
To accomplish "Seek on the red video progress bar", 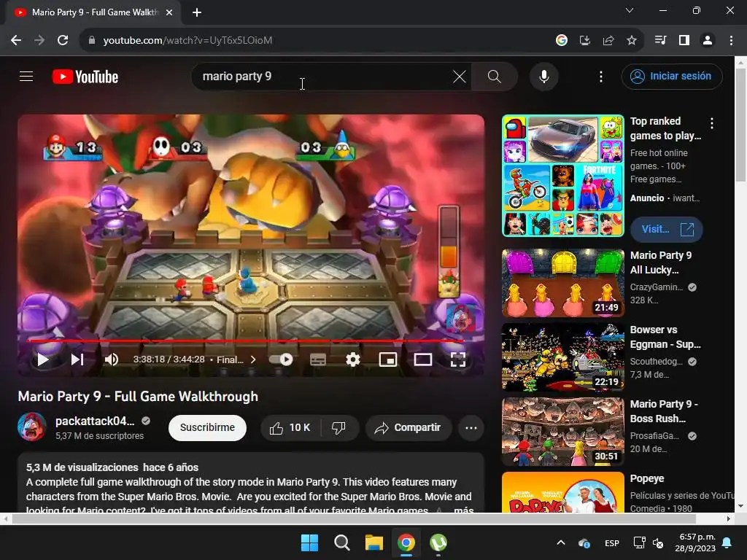I will [245, 341].
